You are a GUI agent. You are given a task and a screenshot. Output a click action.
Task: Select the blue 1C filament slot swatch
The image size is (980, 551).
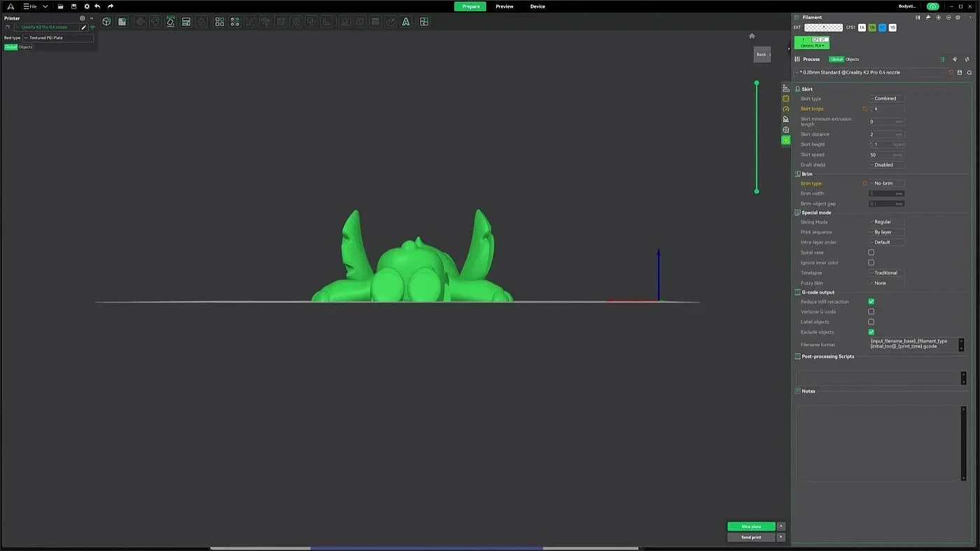[x=882, y=28]
